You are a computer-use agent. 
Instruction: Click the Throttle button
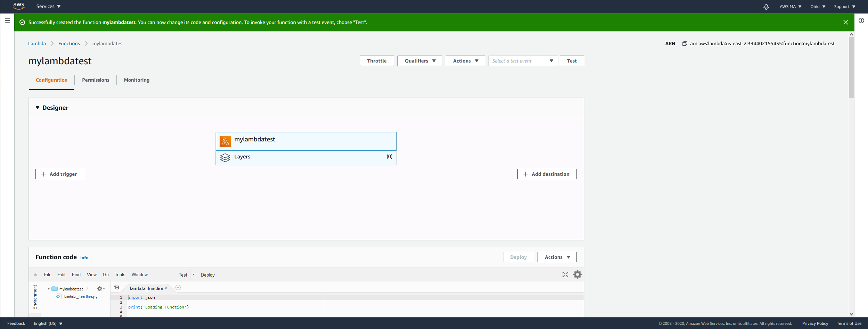[x=377, y=61]
